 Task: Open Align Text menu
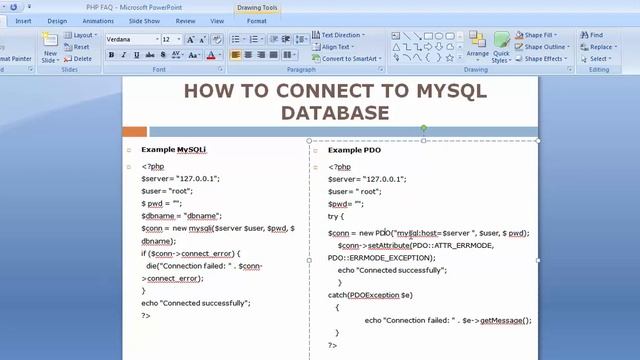click(x=333, y=47)
